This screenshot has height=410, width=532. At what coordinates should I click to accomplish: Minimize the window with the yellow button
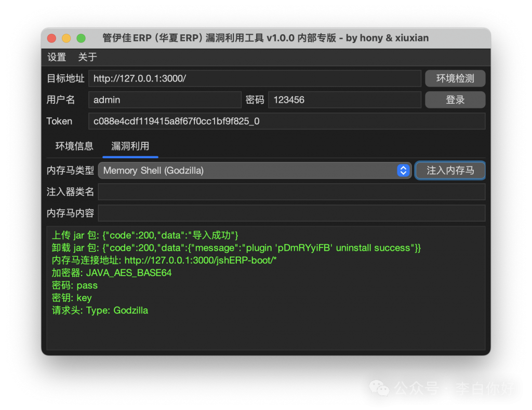(66, 38)
